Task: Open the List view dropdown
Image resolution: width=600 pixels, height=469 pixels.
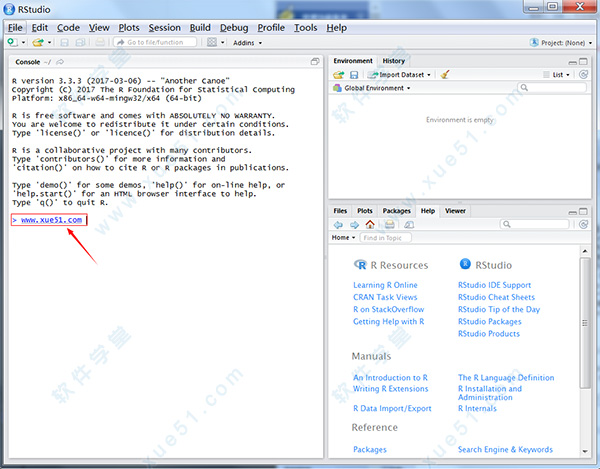Action: click(x=557, y=75)
